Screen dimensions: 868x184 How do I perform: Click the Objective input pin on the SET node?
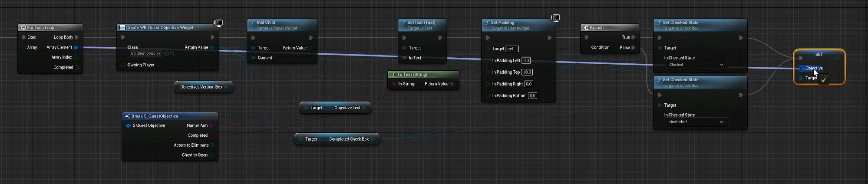click(x=801, y=68)
